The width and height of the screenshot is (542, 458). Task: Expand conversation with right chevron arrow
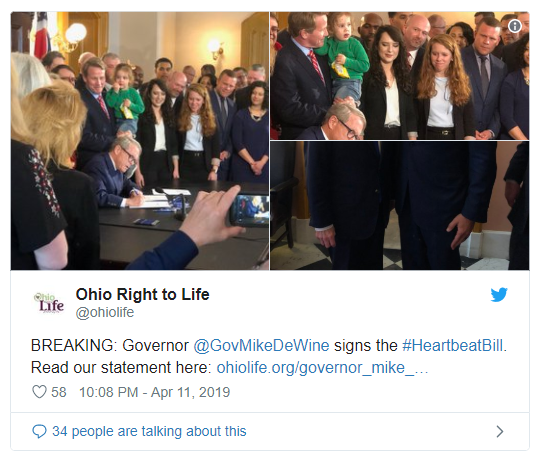(499, 431)
